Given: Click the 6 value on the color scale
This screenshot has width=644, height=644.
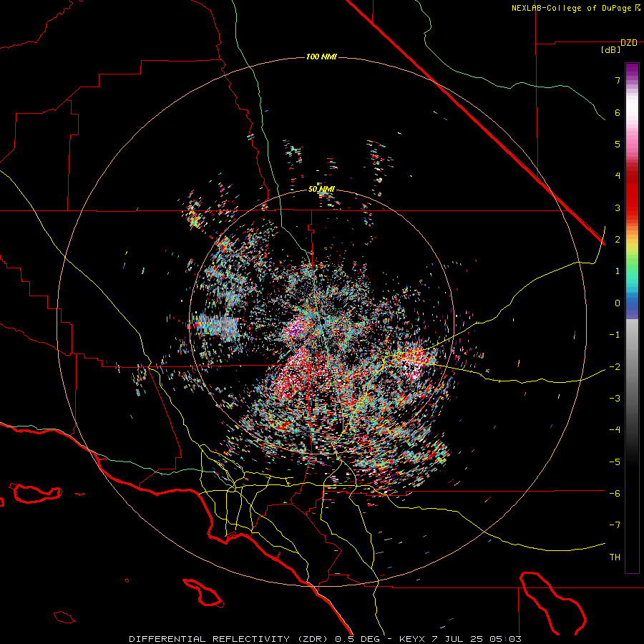Looking at the screenshot, I should (x=618, y=112).
